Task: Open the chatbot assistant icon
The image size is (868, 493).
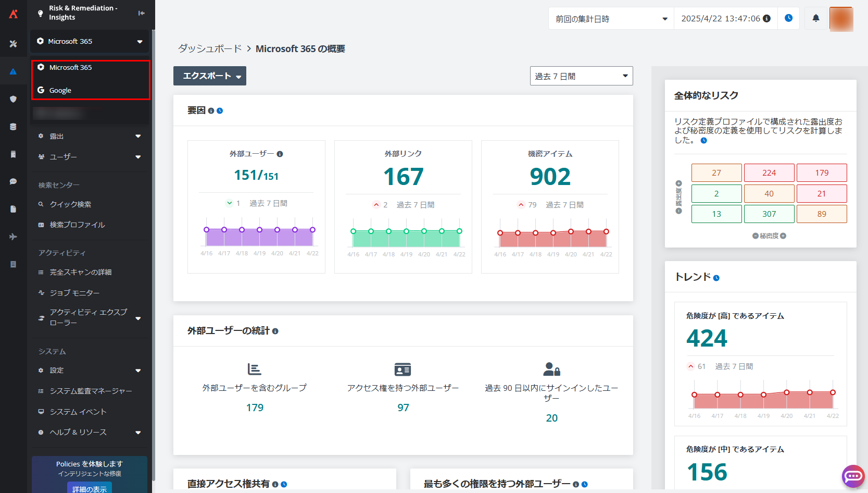Action: [853, 476]
